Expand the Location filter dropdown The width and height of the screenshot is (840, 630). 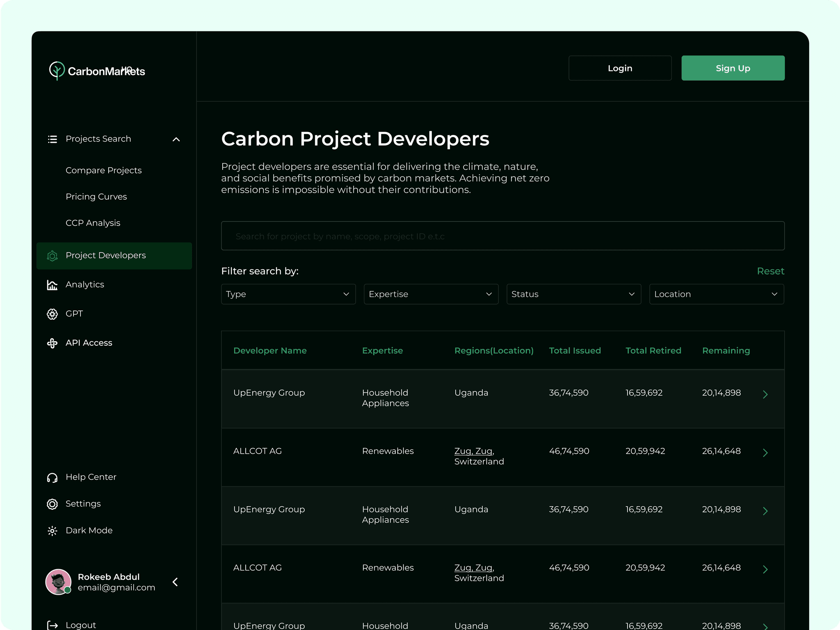[x=716, y=294]
